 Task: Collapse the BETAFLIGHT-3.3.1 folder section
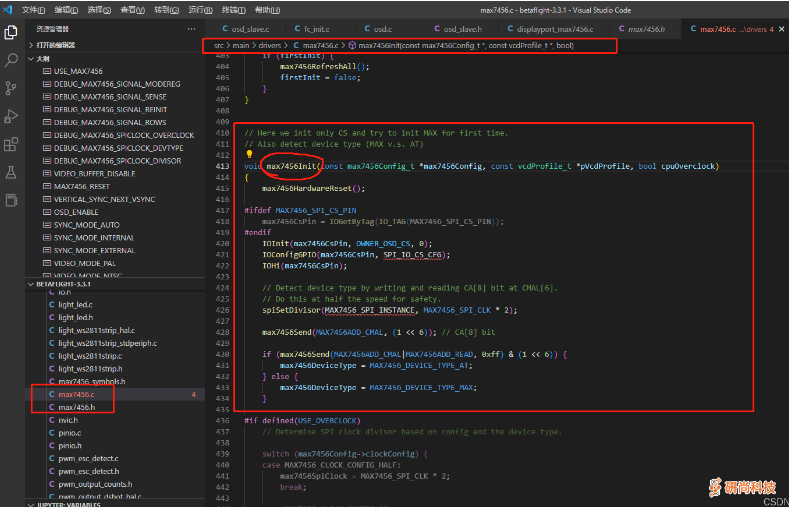[62, 283]
